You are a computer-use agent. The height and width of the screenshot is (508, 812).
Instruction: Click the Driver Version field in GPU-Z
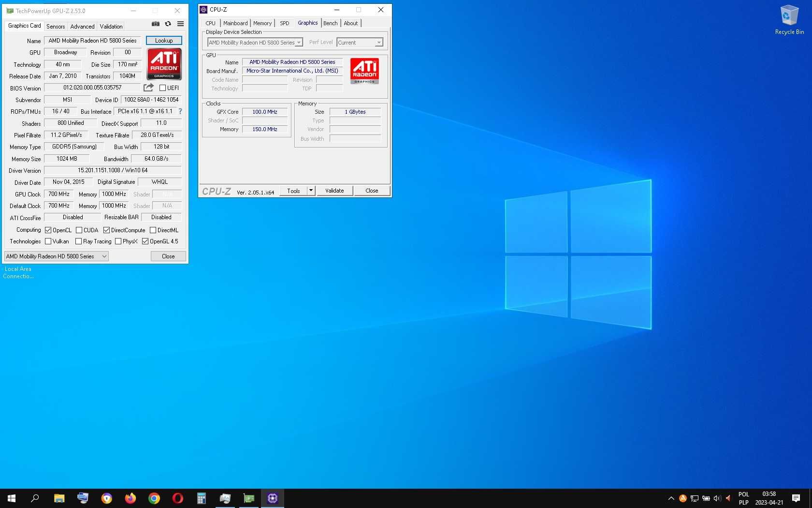click(113, 170)
